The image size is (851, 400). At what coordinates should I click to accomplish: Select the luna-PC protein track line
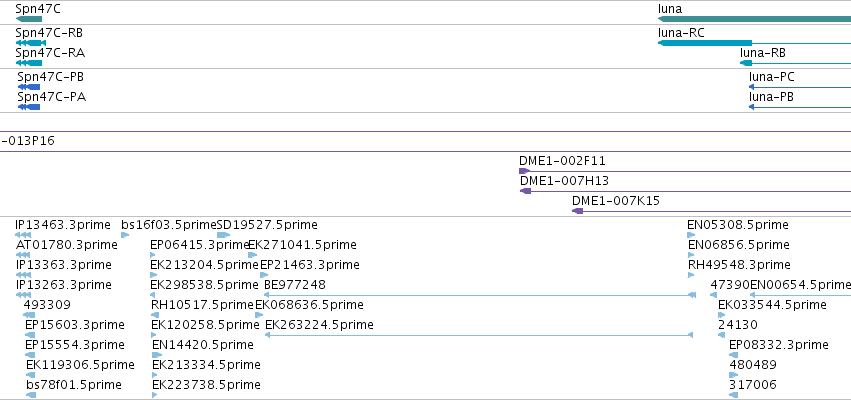[x=800, y=87]
